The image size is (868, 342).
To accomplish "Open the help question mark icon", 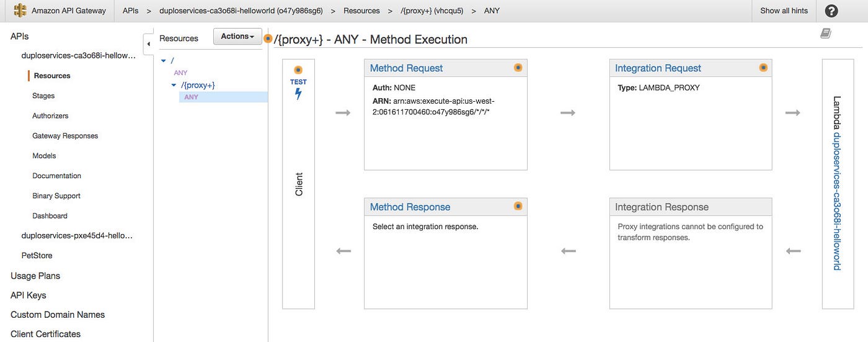I will (831, 11).
